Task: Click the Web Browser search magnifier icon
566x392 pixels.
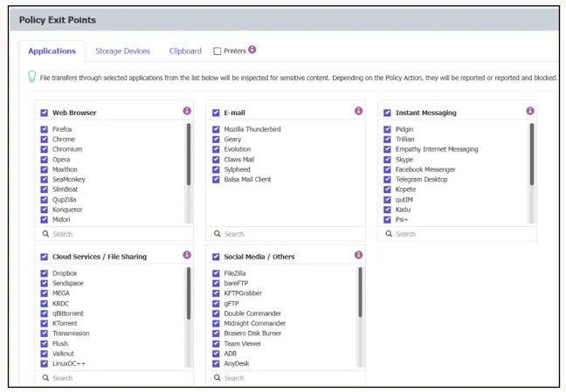Action: [x=45, y=233]
